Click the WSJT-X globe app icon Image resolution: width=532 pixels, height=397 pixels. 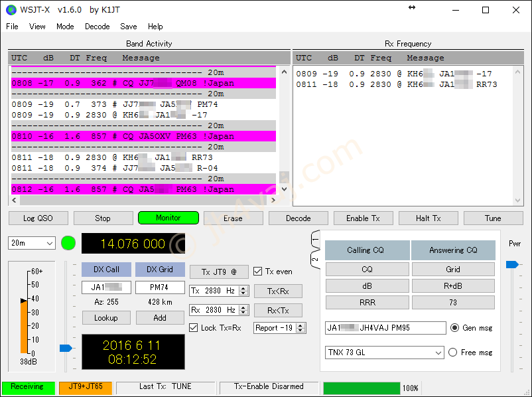[x=11, y=10]
